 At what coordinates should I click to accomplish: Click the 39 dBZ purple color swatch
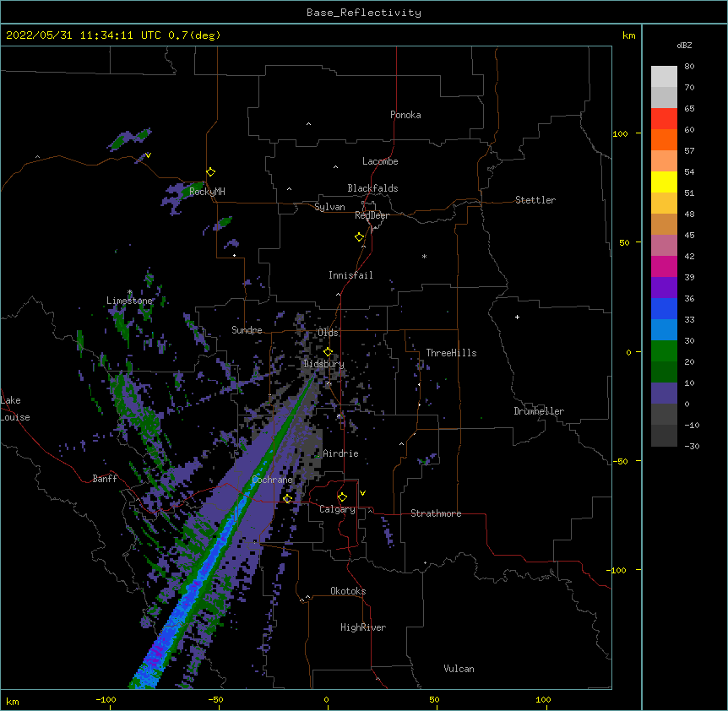(x=664, y=288)
